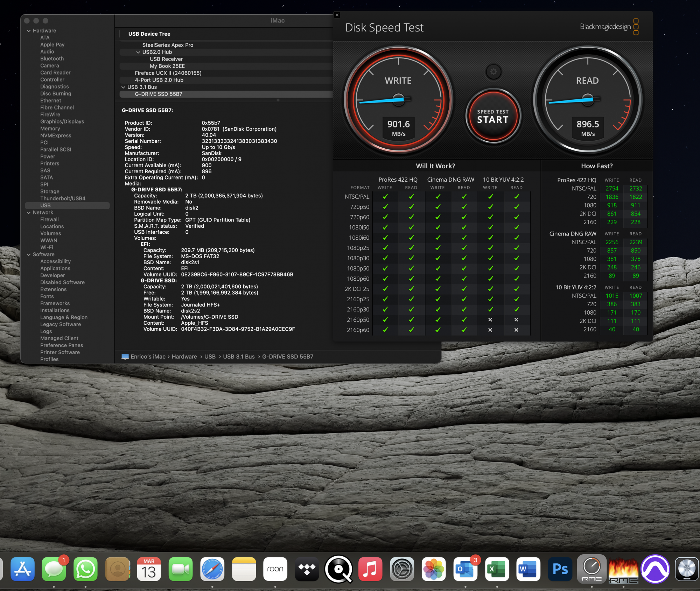
Task: Collapse the Network sidebar section
Action: pos(29,213)
